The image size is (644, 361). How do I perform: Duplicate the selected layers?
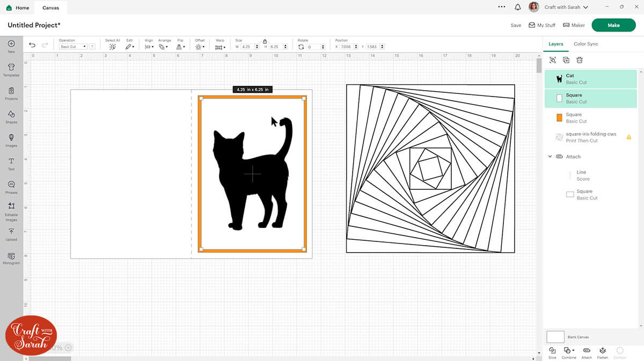[566, 61]
